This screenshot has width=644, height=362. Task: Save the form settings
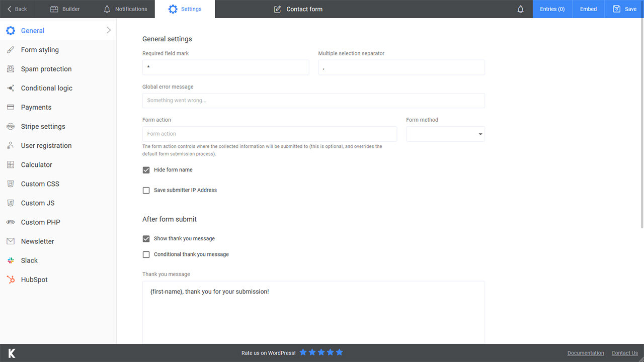pyautogui.click(x=624, y=9)
